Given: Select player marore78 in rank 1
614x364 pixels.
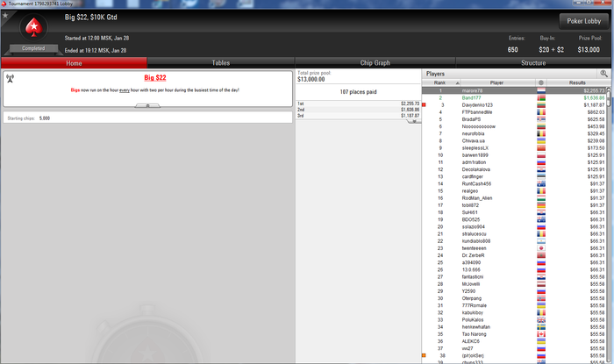Looking at the screenshot, I should point(514,91).
